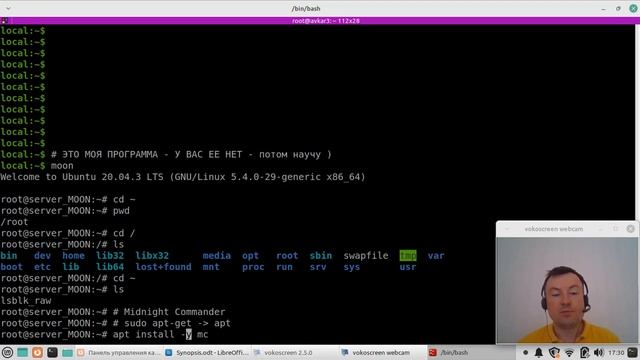The image size is (640, 360).
Task: Open the Linux Mint start menu icon
Action: (7, 352)
